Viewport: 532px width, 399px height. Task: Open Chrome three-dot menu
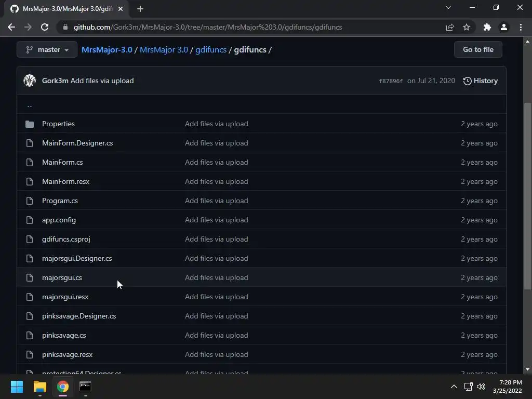521,27
